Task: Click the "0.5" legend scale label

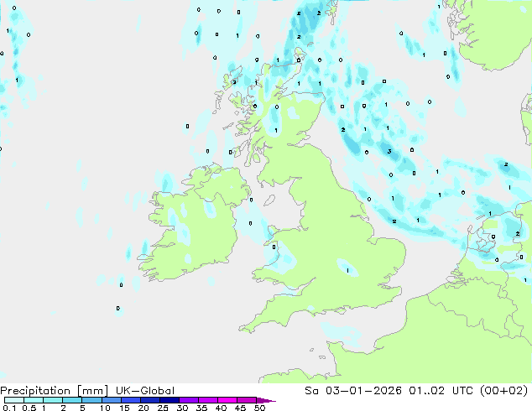Action: tap(29, 408)
